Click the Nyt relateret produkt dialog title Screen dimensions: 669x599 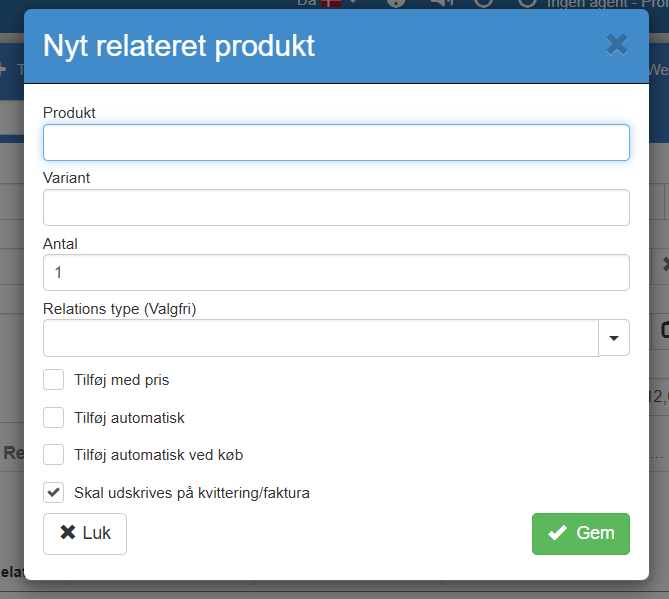click(179, 45)
